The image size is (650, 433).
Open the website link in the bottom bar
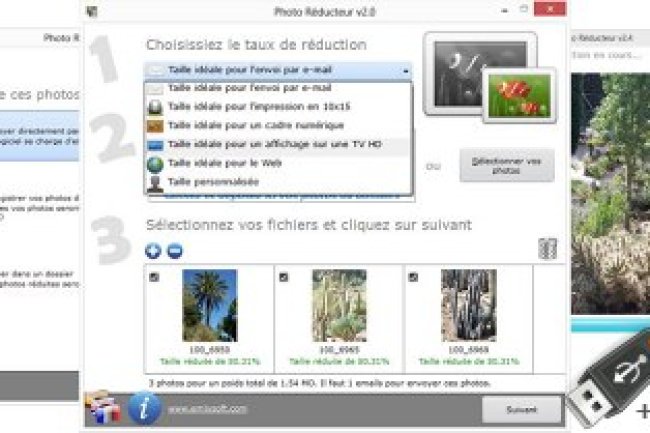tap(207, 409)
